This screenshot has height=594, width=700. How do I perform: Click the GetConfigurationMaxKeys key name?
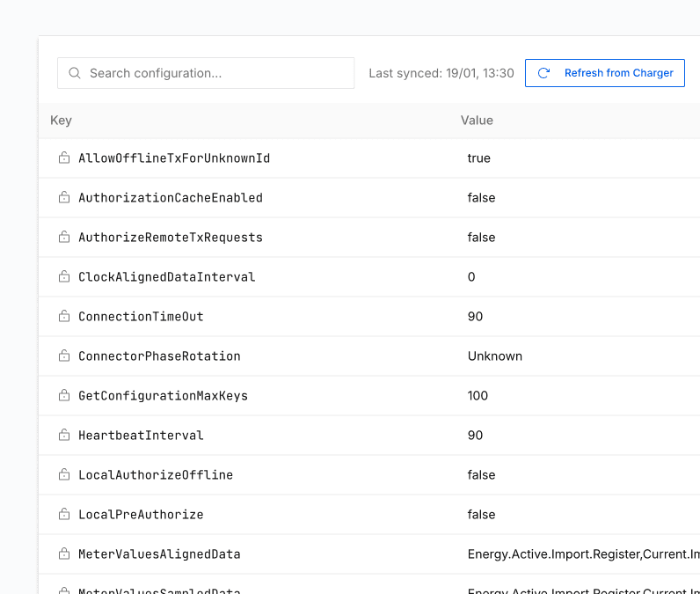163,396
